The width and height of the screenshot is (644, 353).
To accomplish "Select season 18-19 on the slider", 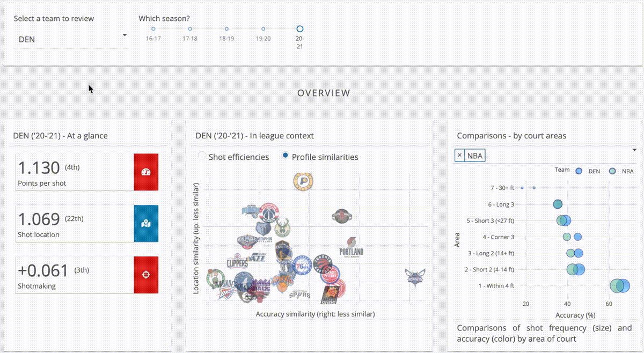I will click(x=226, y=29).
